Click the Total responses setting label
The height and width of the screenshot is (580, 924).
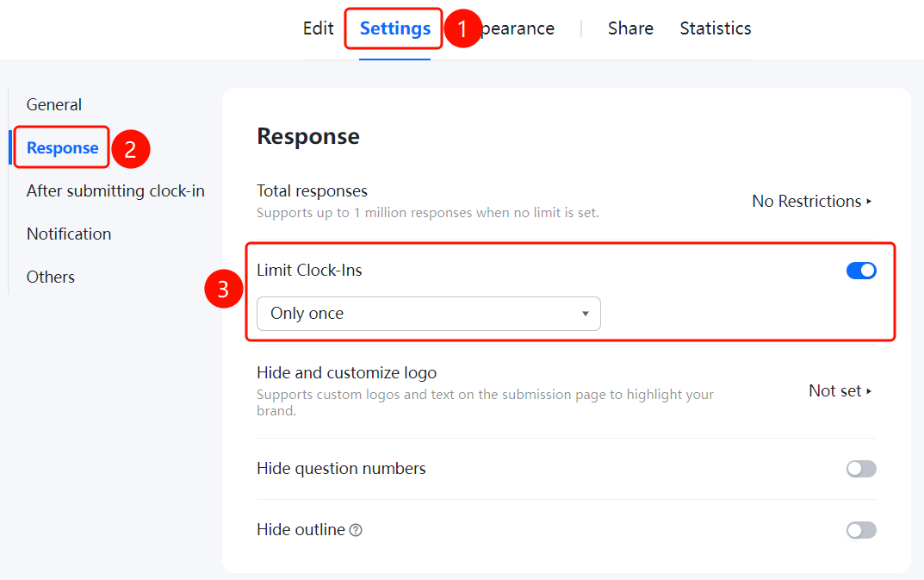pos(312,190)
